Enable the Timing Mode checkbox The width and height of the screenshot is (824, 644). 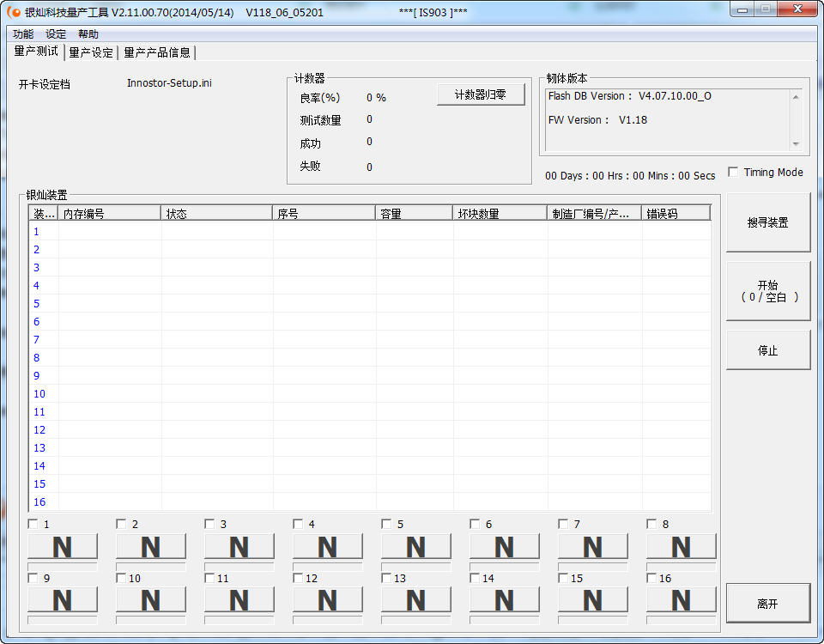pos(733,173)
